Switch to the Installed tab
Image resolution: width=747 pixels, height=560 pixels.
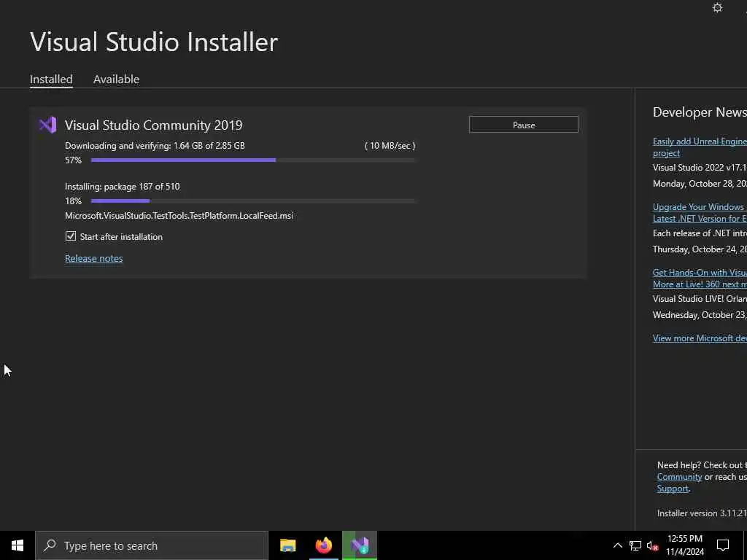coord(51,79)
